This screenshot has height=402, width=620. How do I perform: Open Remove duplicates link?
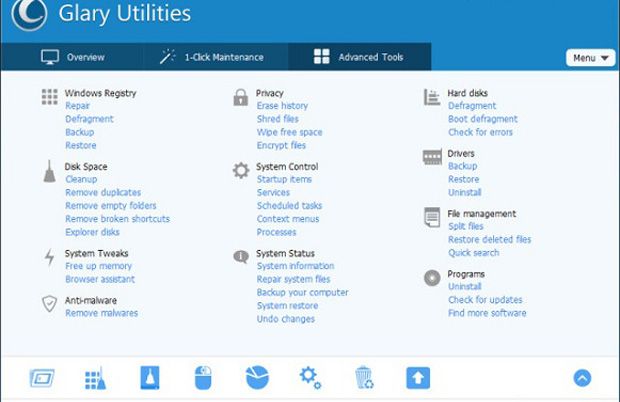click(103, 193)
